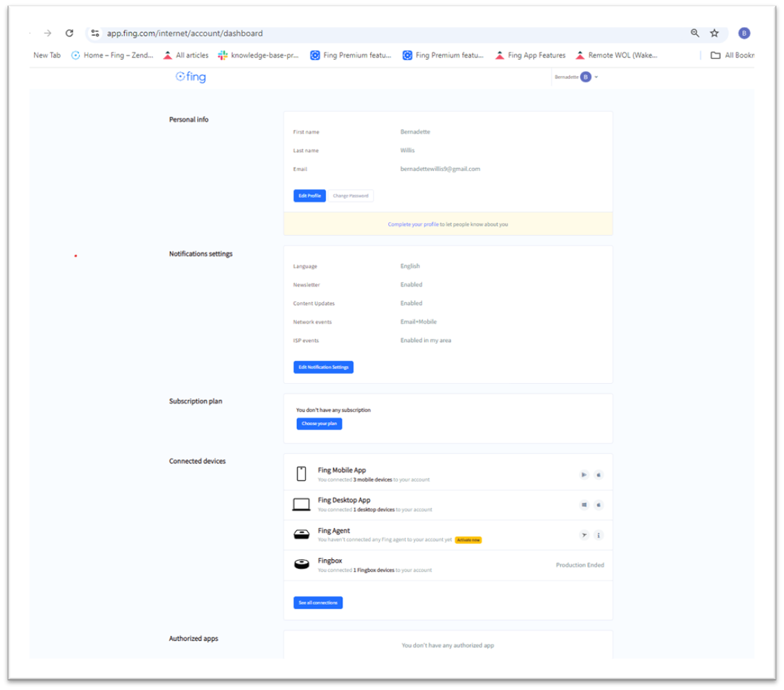This screenshot has height=690, width=784.
Task: Open the browser zoom magnifier icon
Action: (695, 33)
